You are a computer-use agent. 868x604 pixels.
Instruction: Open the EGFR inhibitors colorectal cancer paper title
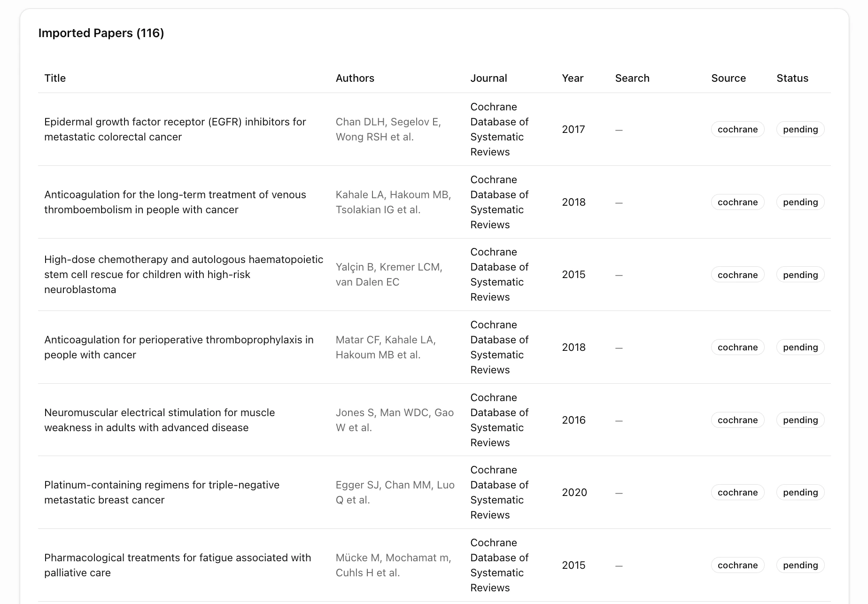pos(175,129)
